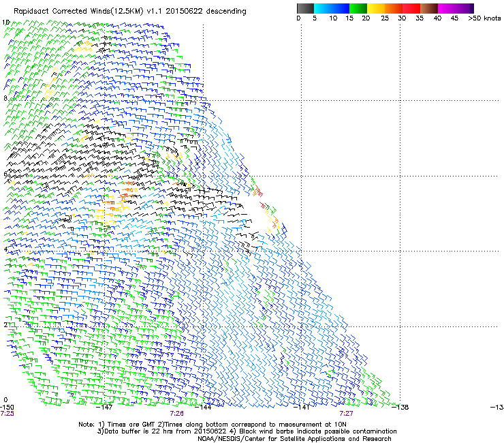This screenshot has height=443, width=504.
Task: Click the longitude axis label '-150'
Action: pos(7,408)
